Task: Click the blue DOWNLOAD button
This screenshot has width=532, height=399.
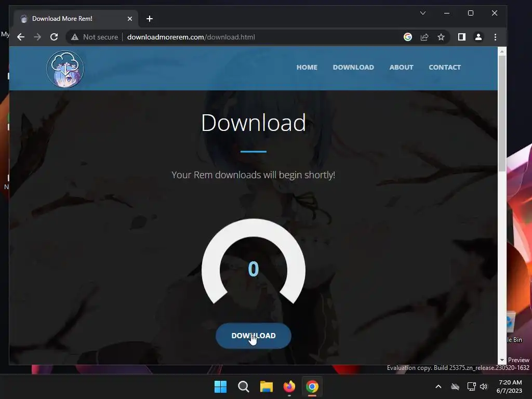Action: click(x=254, y=336)
